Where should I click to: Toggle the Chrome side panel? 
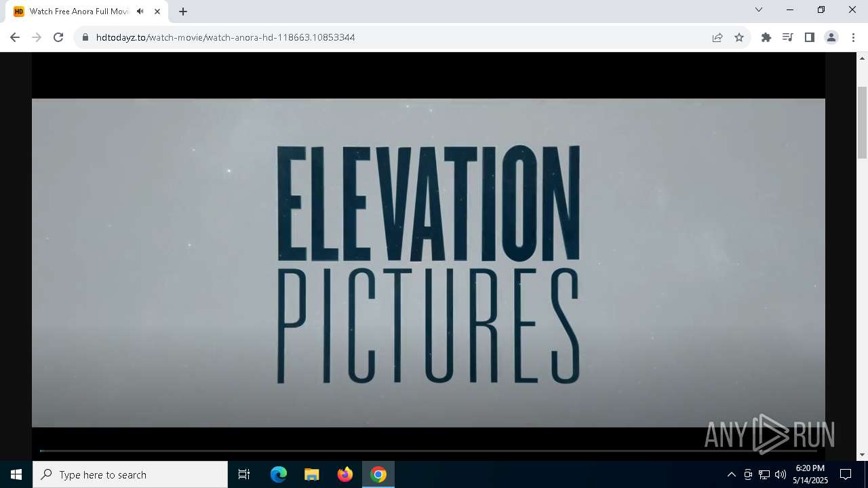(810, 37)
